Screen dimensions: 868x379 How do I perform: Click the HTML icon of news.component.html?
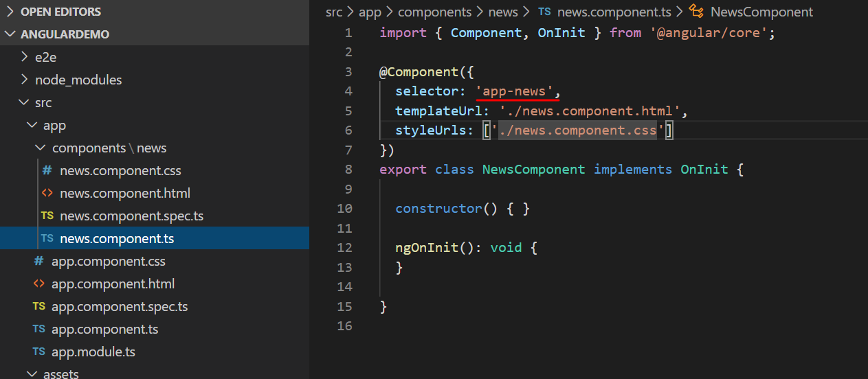point(47,193)
